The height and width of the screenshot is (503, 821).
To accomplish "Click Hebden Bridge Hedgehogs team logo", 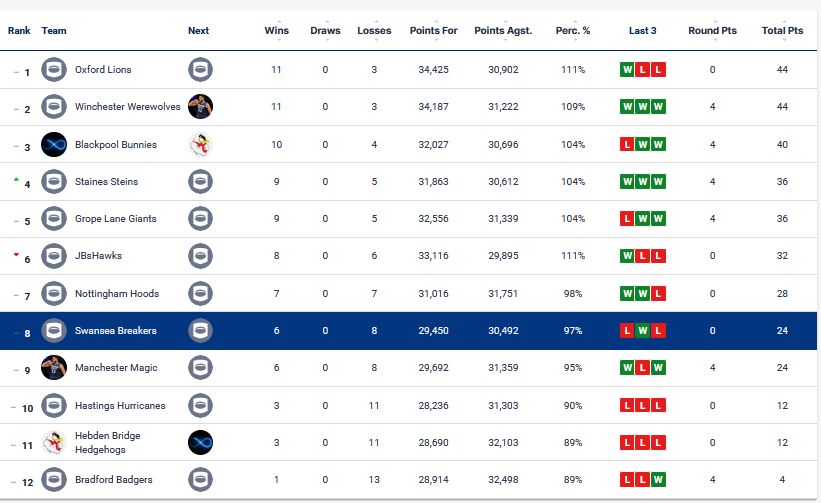I will coord(54,442).
